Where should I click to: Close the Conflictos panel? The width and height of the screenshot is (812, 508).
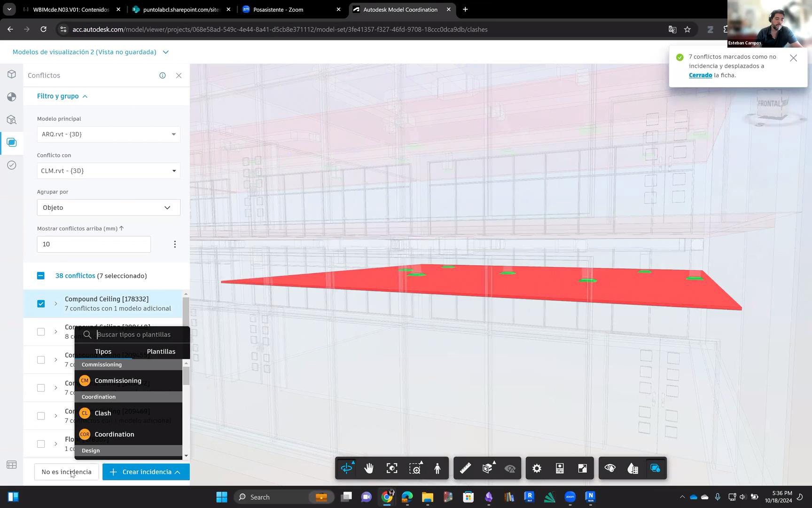179,75
